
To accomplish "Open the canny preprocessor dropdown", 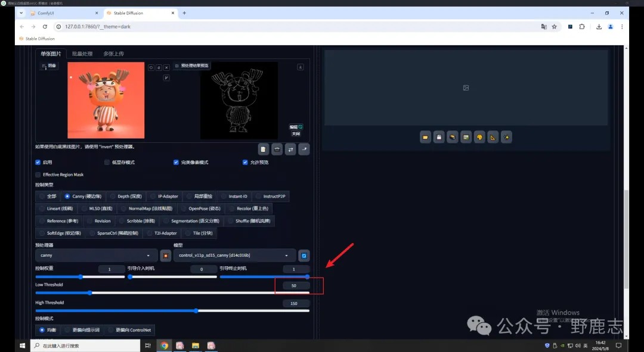I will click(x=97, y=256).
